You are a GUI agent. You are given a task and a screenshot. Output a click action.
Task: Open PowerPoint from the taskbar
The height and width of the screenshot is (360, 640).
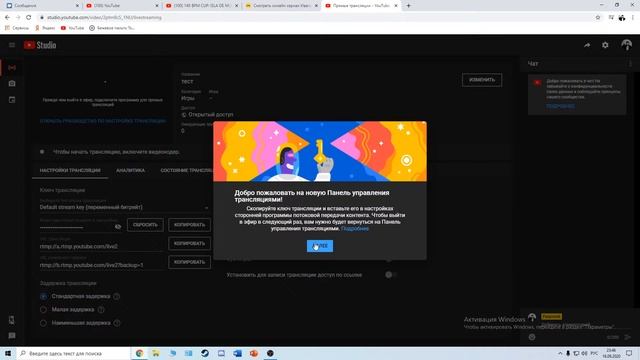coord(254,353)
